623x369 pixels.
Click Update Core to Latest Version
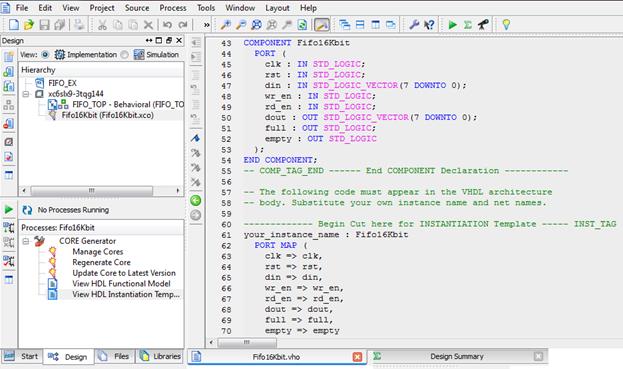tap(124, 273)
